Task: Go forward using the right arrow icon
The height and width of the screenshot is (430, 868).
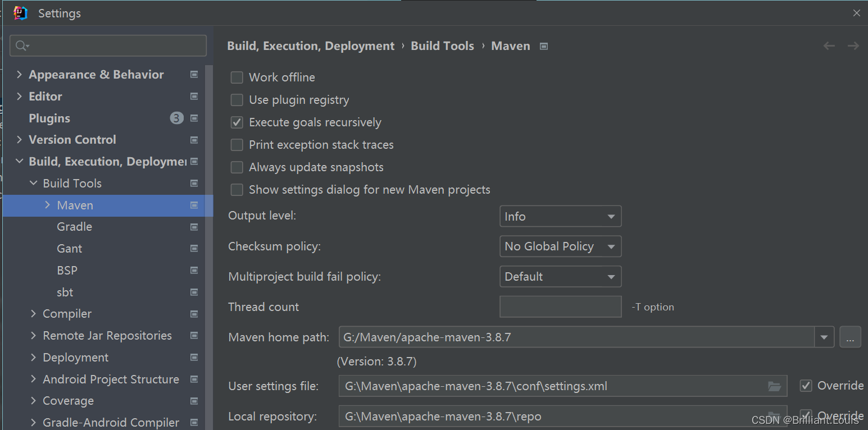Action: (853, 46)
